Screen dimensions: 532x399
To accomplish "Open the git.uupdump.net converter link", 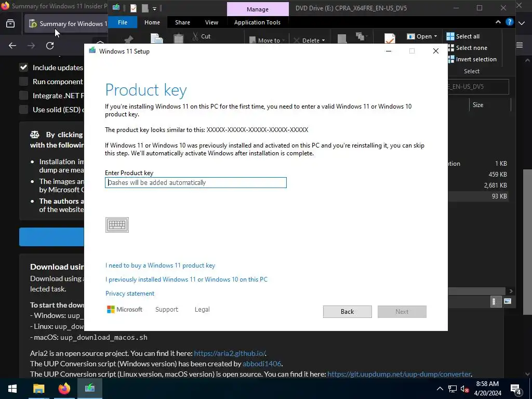I will (399, 374).
